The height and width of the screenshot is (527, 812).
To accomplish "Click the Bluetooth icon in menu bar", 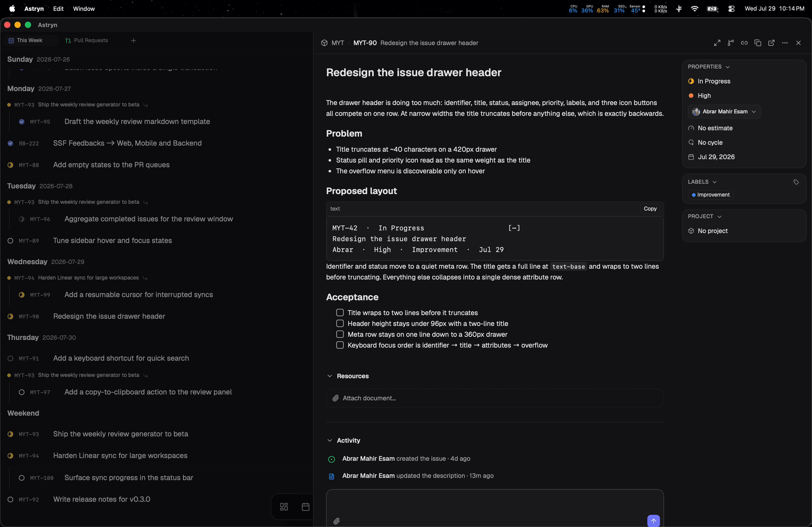I will (679, 9).
